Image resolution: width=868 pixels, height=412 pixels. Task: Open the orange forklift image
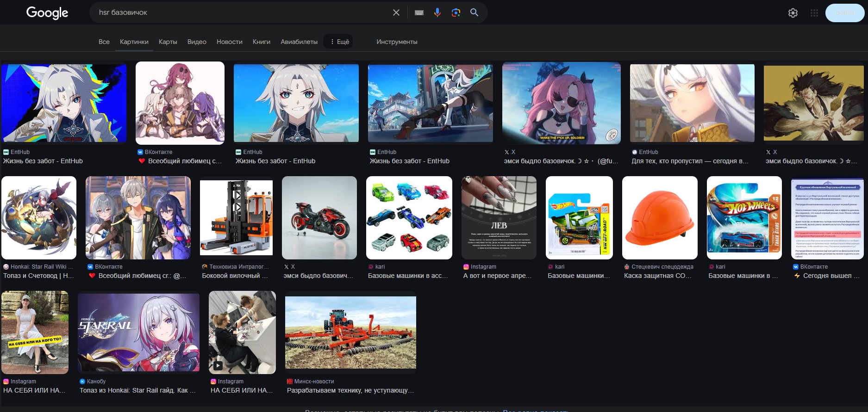point(237,218)
